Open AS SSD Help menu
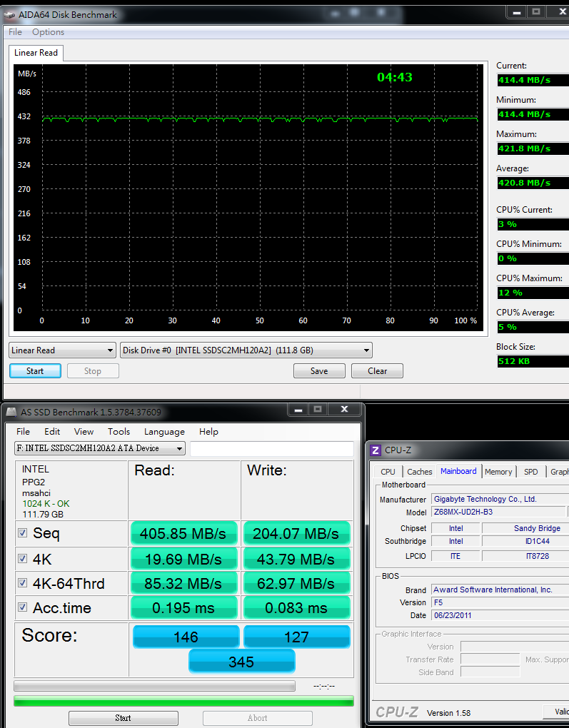Image resolution: width=569 pixels, height=728 pixels. tap(208, 432)
